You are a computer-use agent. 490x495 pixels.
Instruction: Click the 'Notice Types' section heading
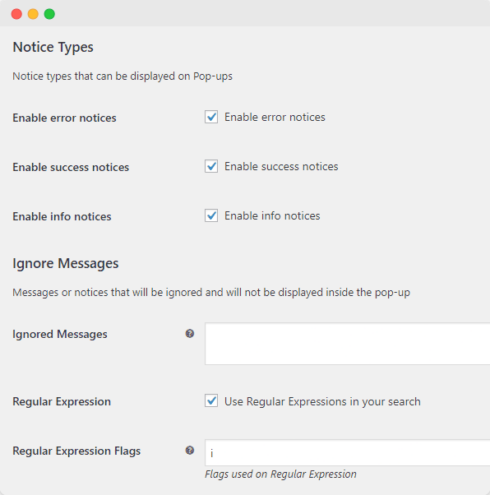click(53, 47)
